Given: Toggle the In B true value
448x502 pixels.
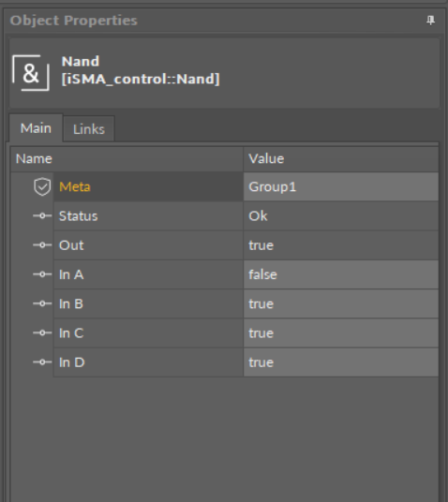Looking at the screenshot, I should click(x=340, y=303).
